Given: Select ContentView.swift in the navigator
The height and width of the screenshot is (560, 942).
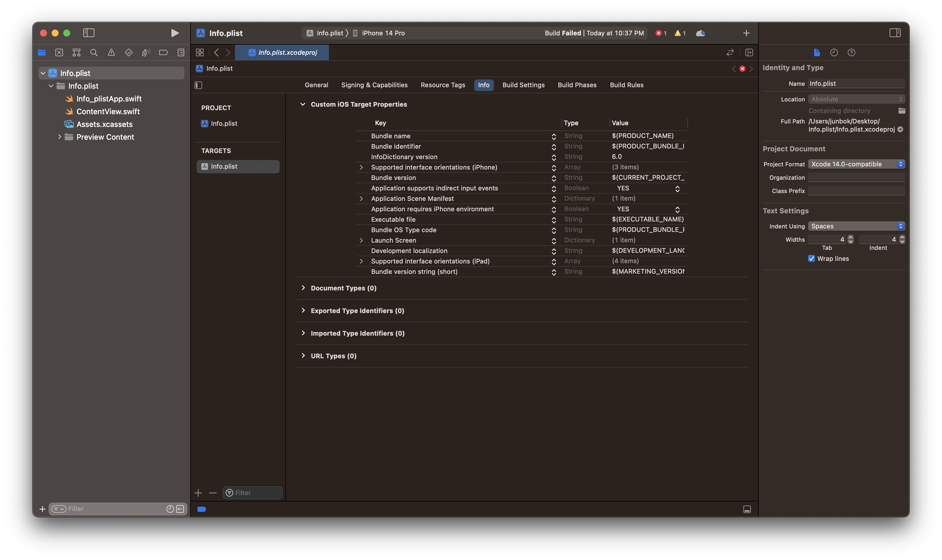Looking at the screenshot, I should 108,112.
